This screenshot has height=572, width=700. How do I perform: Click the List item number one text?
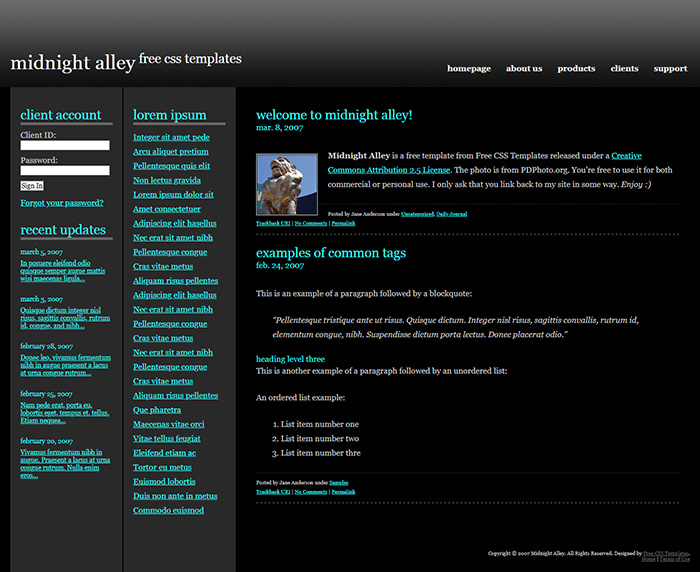[320, 424]
